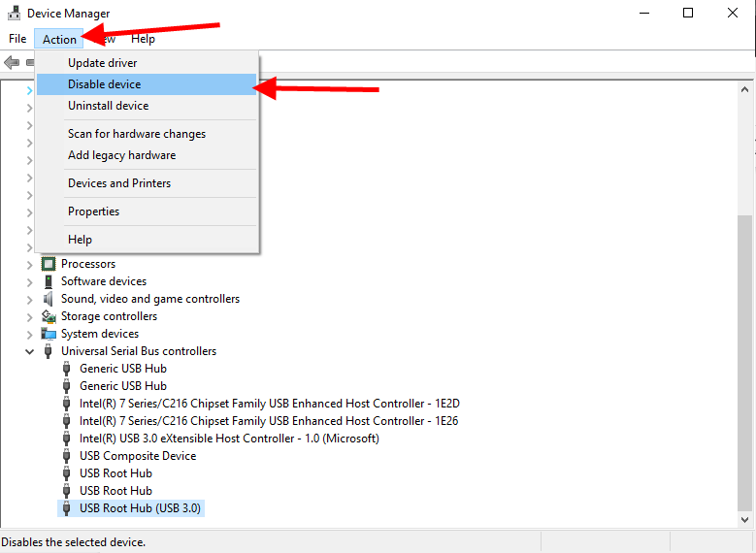Click the icon of the 1E2D Enhanced Host Controller
Viewport: 756px width, 553px height.
click(67, 404)
